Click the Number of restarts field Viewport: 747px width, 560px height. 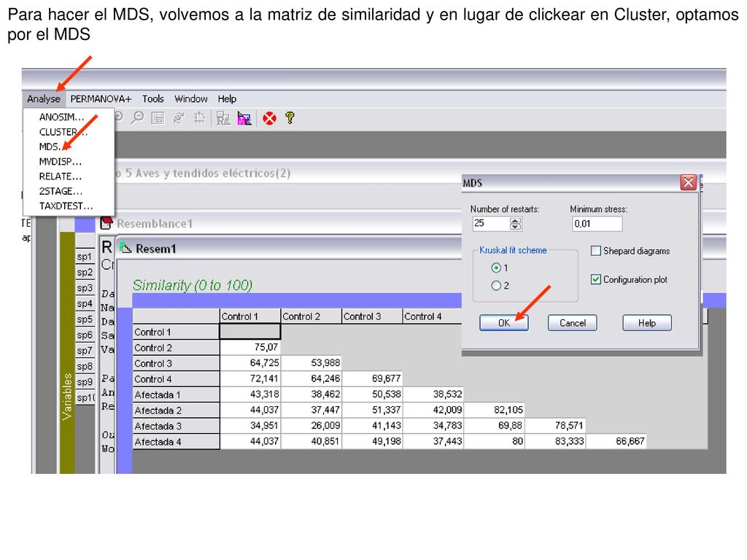pyautogui.click(x=491, y=223)
